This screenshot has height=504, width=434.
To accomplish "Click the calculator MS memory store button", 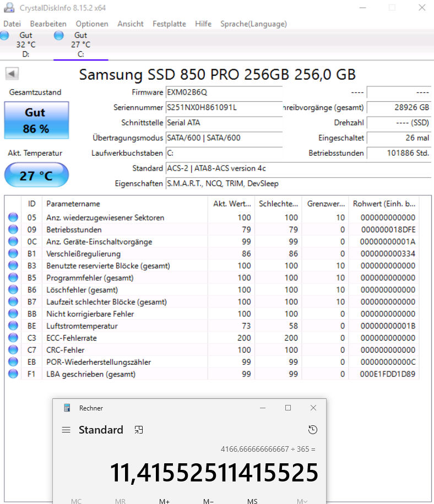I will [x=253, y=501].
